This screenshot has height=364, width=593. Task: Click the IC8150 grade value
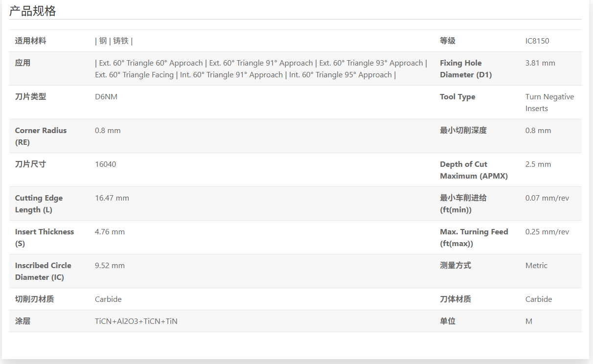click(x=537, y=41)
